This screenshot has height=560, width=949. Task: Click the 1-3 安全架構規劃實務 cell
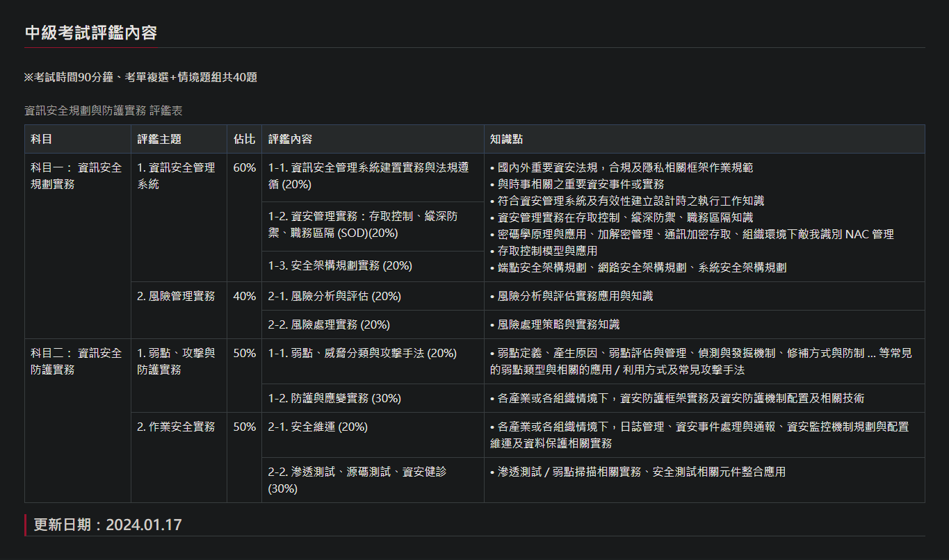pos(340,265)
